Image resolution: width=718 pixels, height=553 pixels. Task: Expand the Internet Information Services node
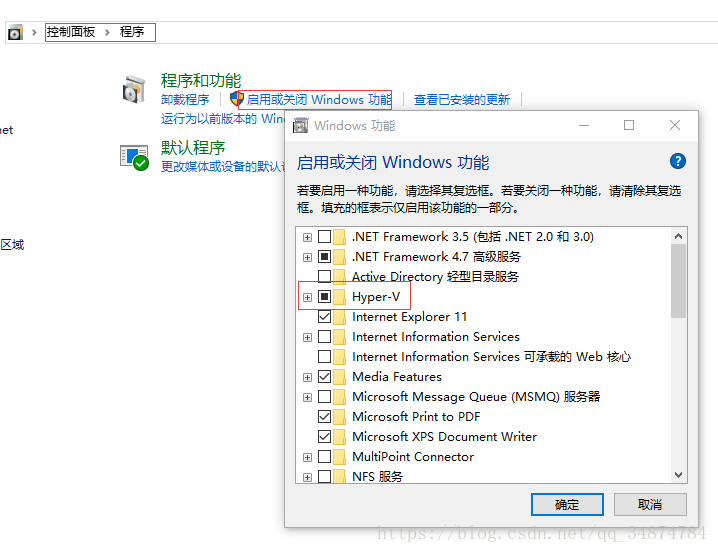point(307,338)
